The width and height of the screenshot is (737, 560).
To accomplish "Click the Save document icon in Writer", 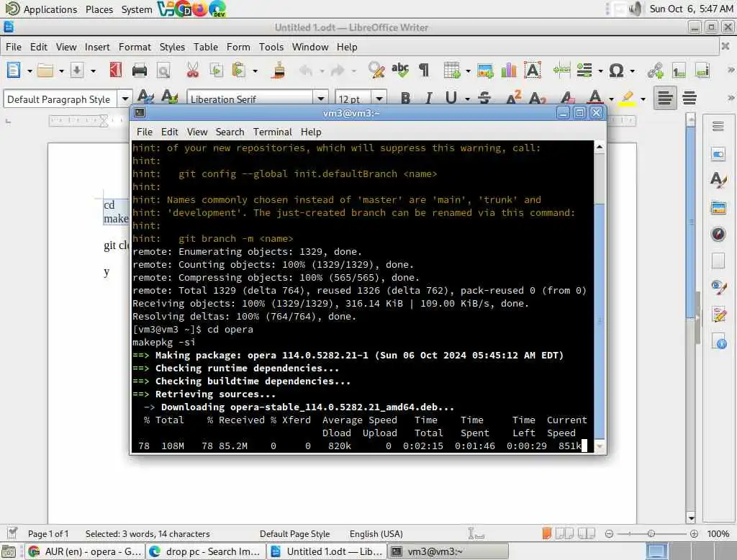I will click(x=77, y=71).
